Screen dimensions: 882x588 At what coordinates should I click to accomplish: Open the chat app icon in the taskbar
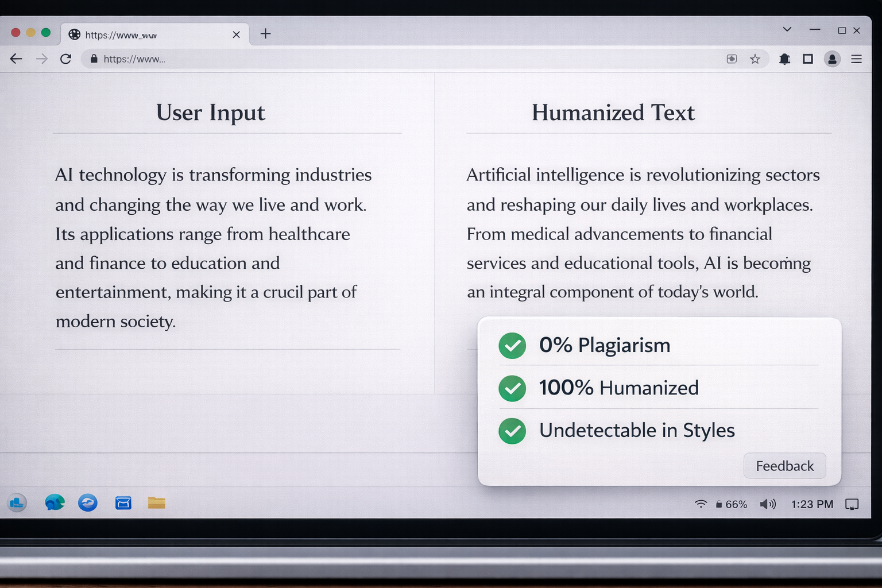55,502
